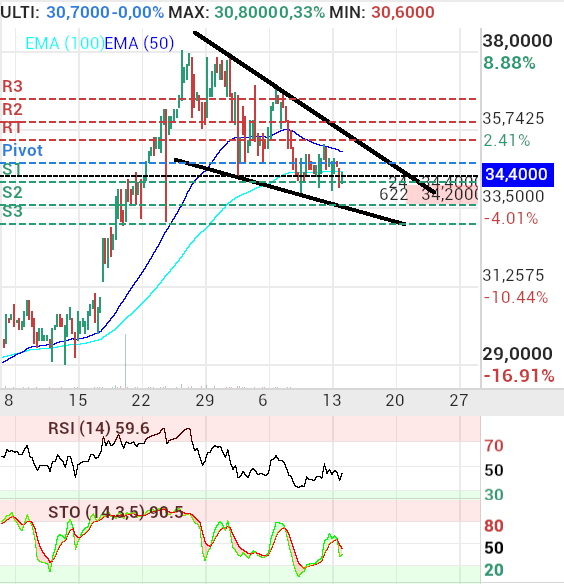Click date 6 on the time axis
Screen dimensions: 564x584
click(x=263, y=401)
